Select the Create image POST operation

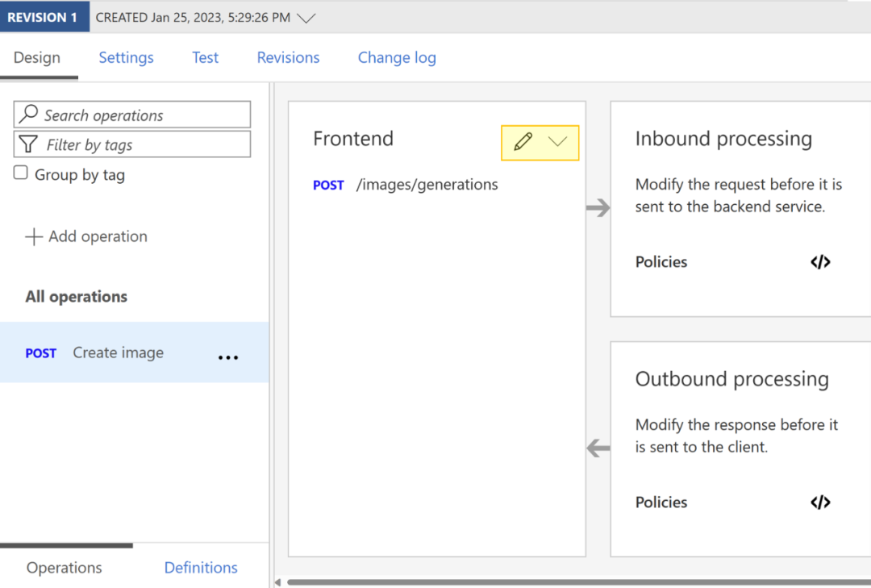[118, 352]
